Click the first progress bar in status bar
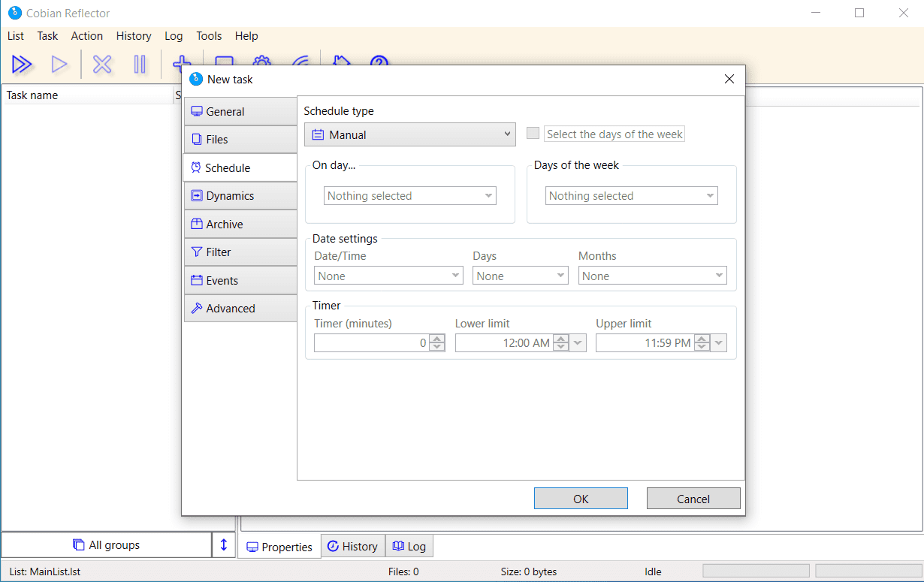Screen dimensions: 924x582 756,571
